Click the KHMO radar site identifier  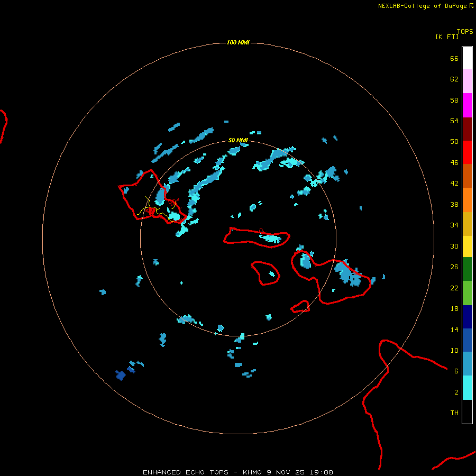pos(252,472)
